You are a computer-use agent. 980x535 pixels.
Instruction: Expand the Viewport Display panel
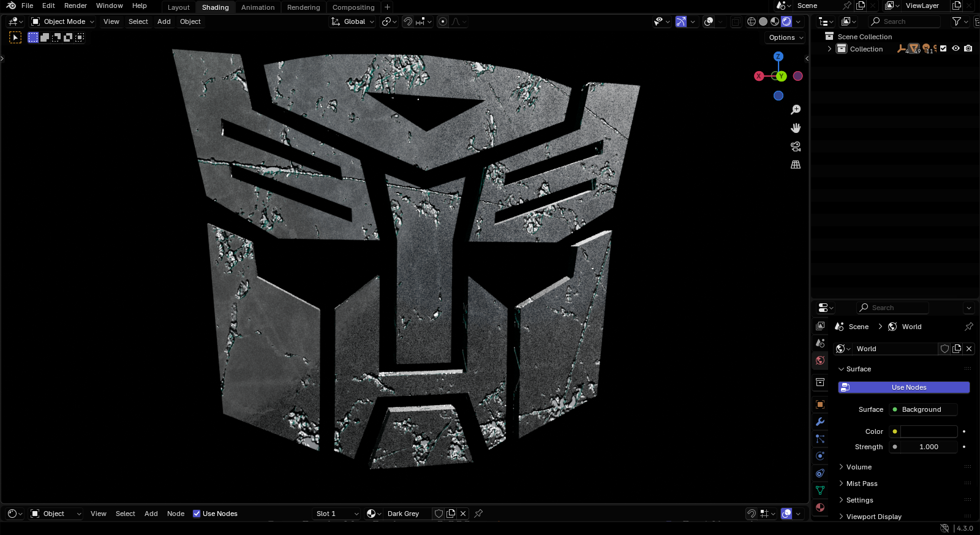pos(842,517)
